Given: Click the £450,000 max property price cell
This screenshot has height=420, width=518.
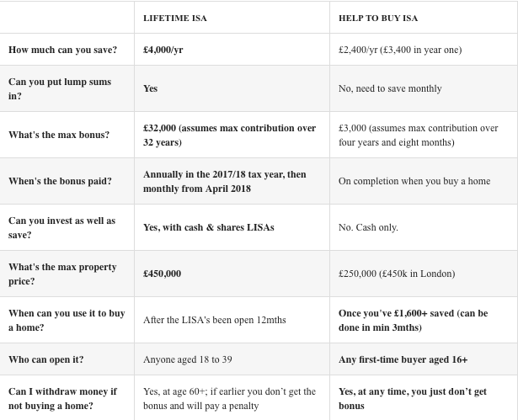Looking at the screenshot, I should coord(162,274).
